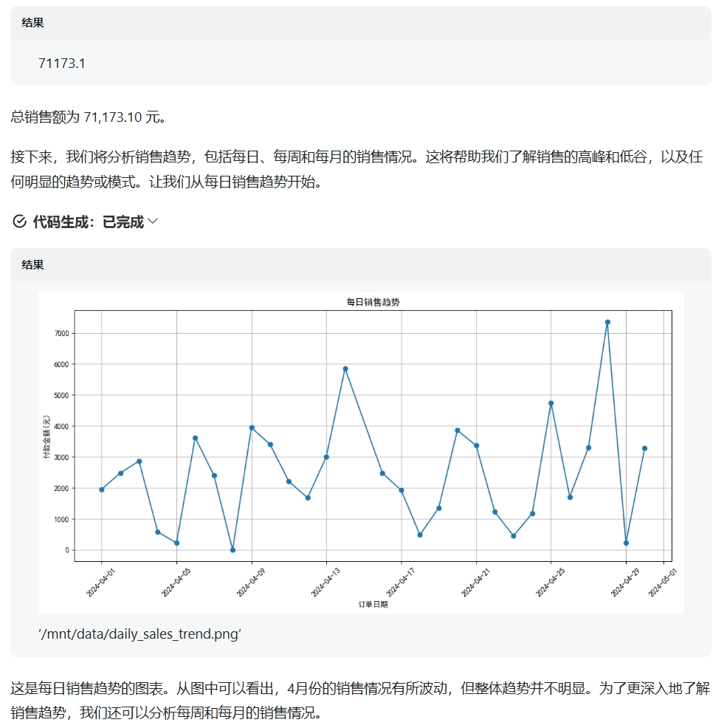
Task: Click the y-axis tick label 7000
Action: tap(62, 333)
